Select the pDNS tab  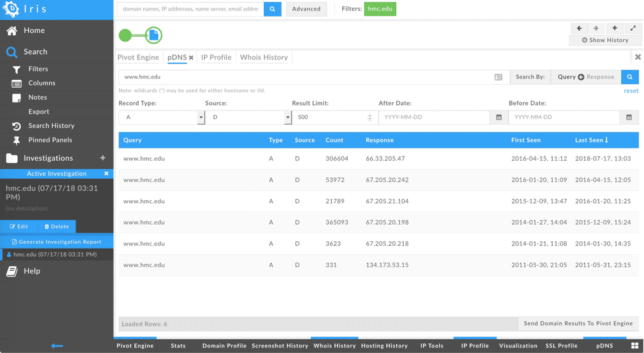coord(177,57)
